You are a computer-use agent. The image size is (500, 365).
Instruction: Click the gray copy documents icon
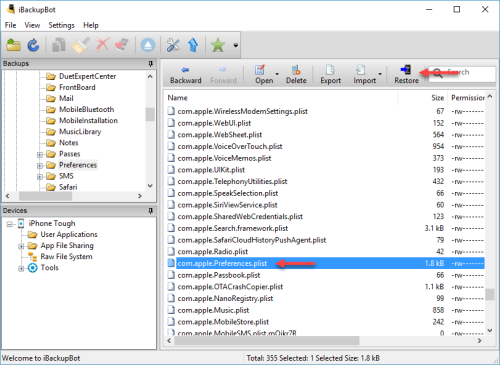(x=59, y=45)
